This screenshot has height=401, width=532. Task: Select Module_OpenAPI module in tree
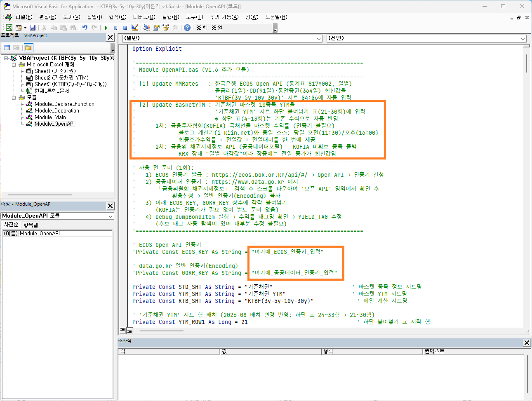[x=54, y=124]
